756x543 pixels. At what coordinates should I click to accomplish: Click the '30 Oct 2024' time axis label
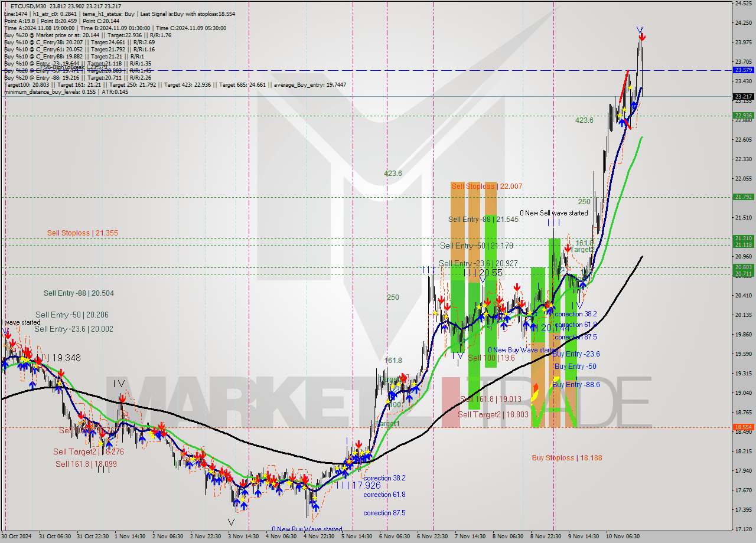click(17, 537)
